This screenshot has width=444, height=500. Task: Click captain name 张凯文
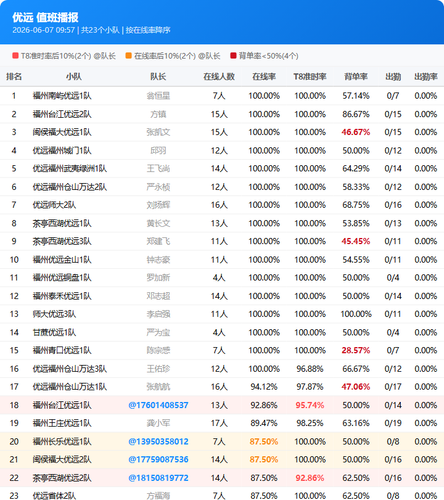pyautogui.click(x=158, y=132)
